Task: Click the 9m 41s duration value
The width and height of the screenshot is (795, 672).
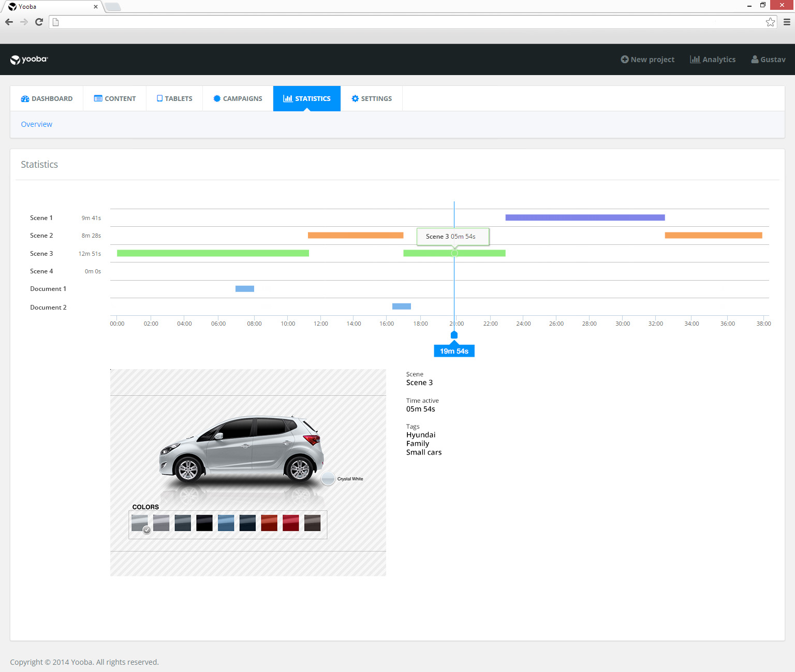Action: pos(91,218)
